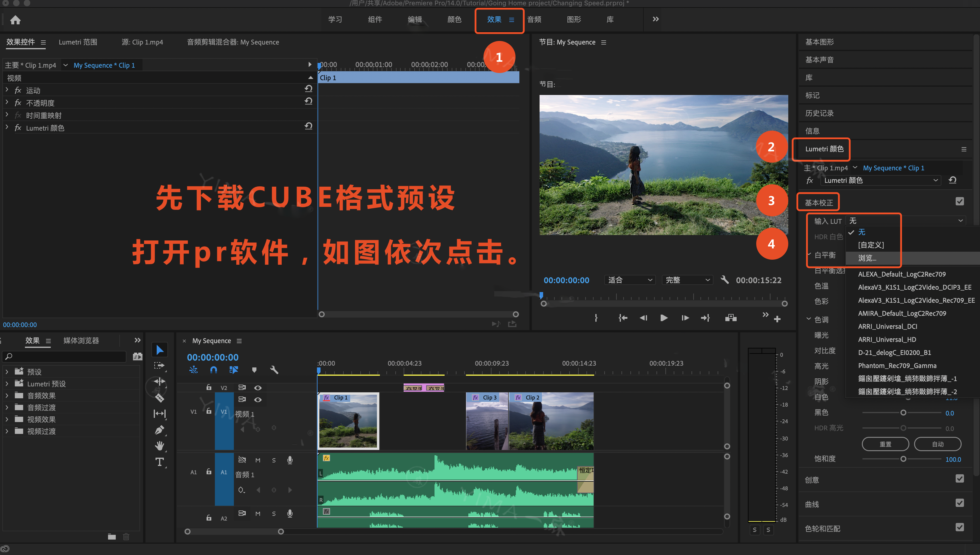Choose 浏览... in LUT menu
The width and height of the screenshot is (980, 555).
[x=913, y=258]
